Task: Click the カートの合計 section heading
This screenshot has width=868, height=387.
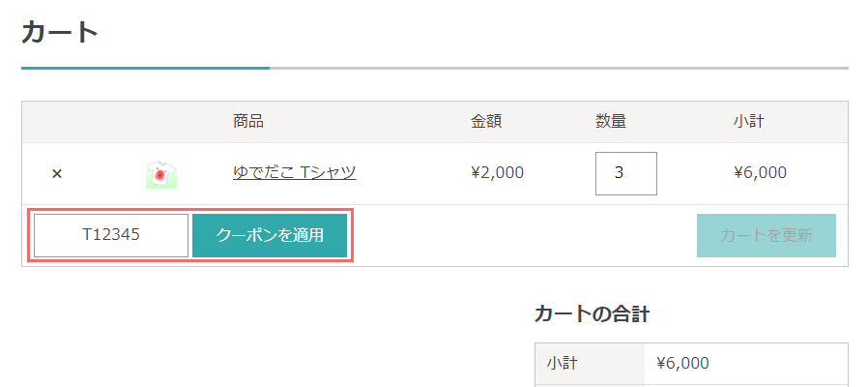Action: click(x=592, y=314)
